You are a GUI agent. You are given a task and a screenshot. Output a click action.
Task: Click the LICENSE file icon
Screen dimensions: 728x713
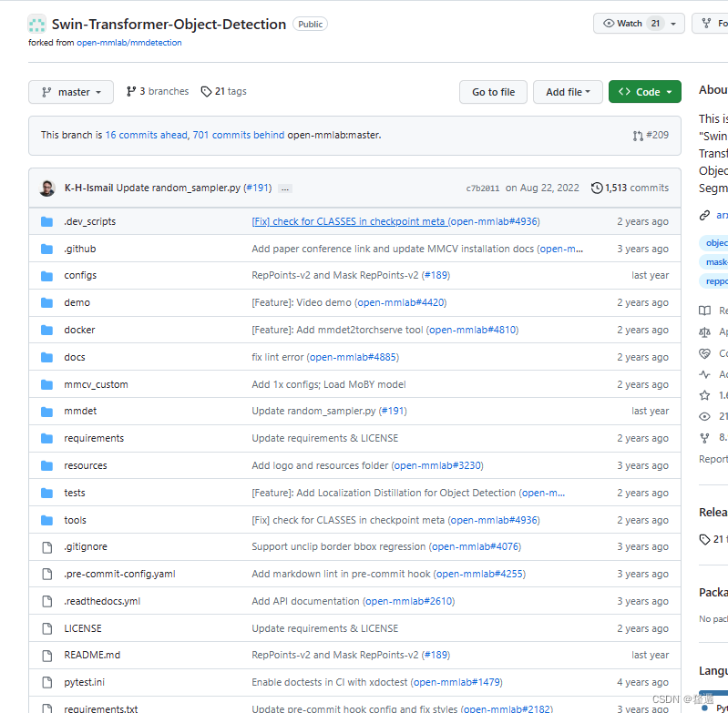[x=46, y=628]
